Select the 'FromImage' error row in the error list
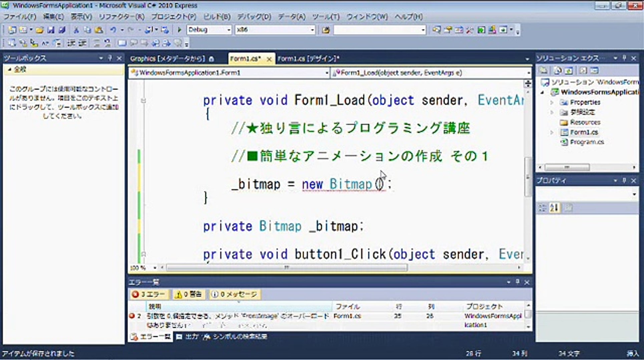This screenshot has height=360, width=644. (326, 320)
